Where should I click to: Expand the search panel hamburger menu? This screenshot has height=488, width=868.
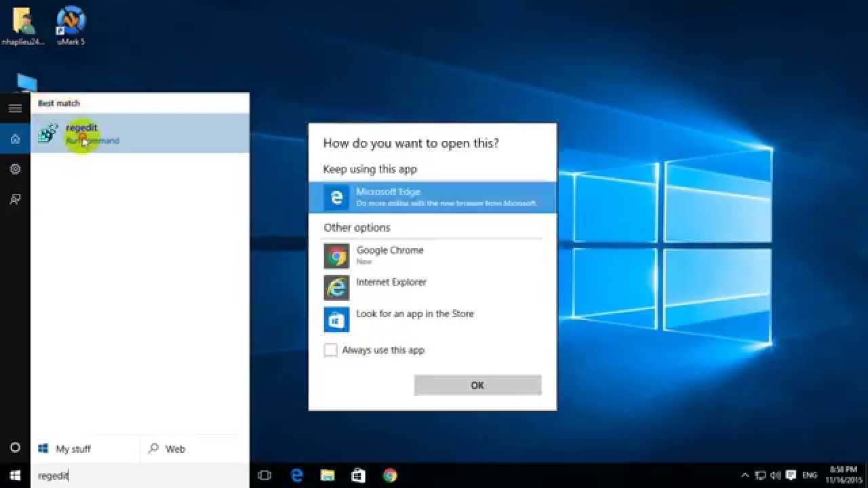tap(15, 108)
